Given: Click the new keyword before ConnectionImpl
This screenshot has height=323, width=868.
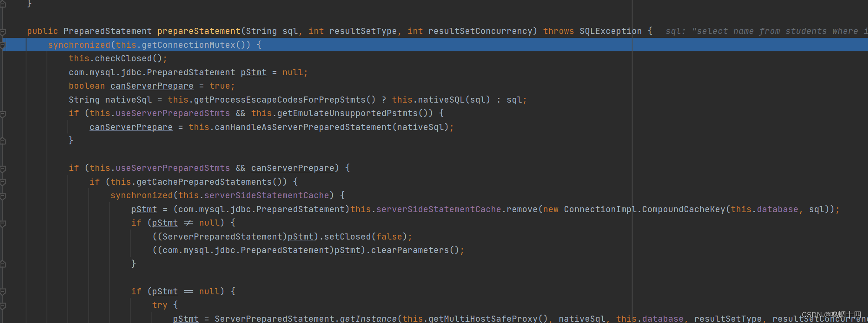Looking at the screenshot, I should click(x=550, y=210).
